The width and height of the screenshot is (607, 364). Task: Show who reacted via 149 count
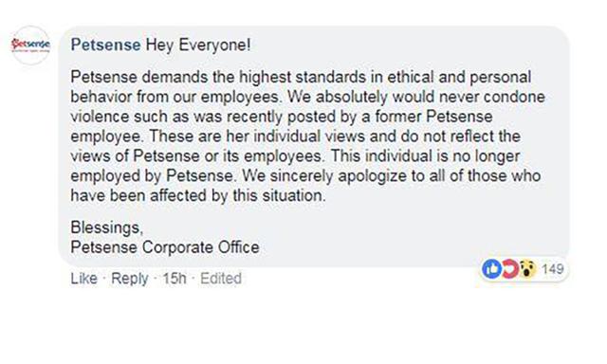click(x=552, y=268)
